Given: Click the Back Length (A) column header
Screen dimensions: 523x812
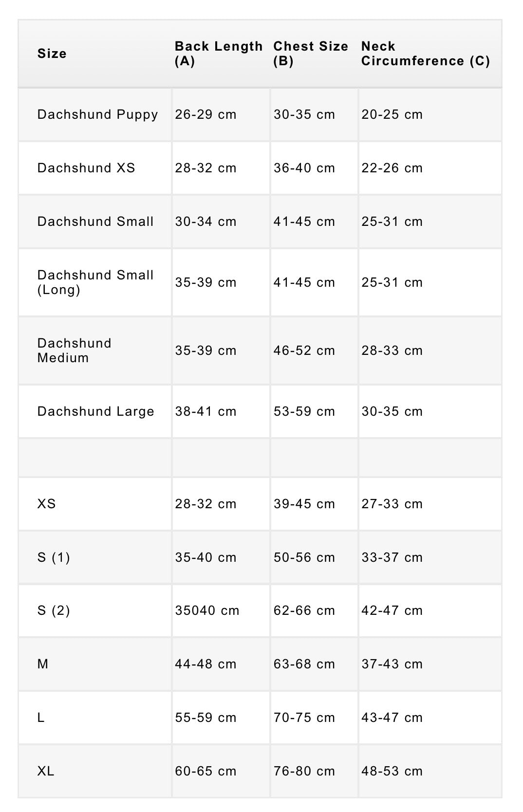Looking at the screenshot, I should (x=218, y=54).
